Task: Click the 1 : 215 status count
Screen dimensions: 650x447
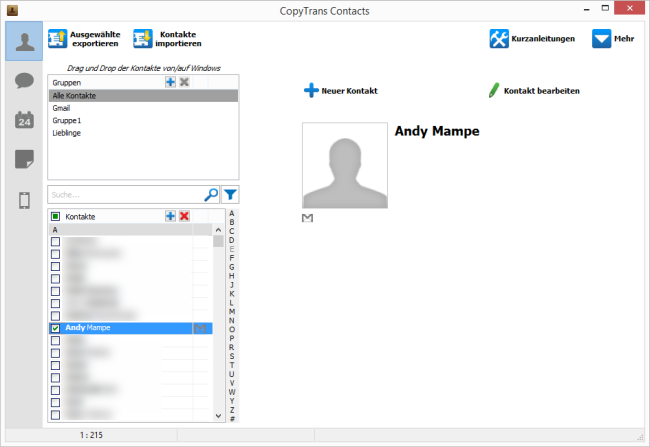Action: coord(91,435)
